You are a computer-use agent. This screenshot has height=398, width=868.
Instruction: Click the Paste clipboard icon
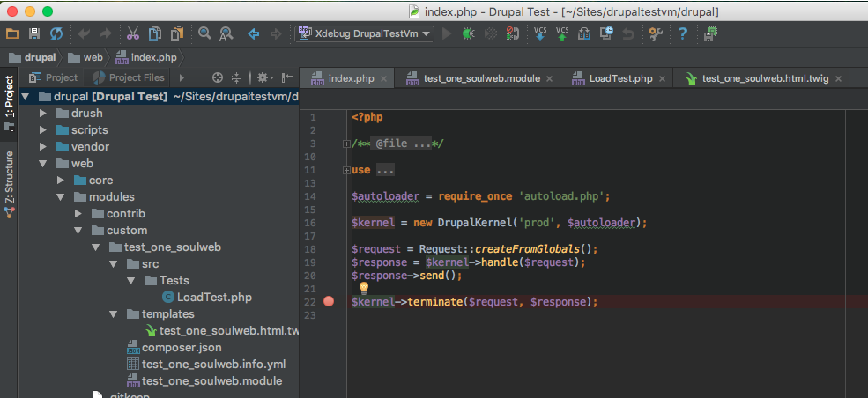[x=177, y=34]
